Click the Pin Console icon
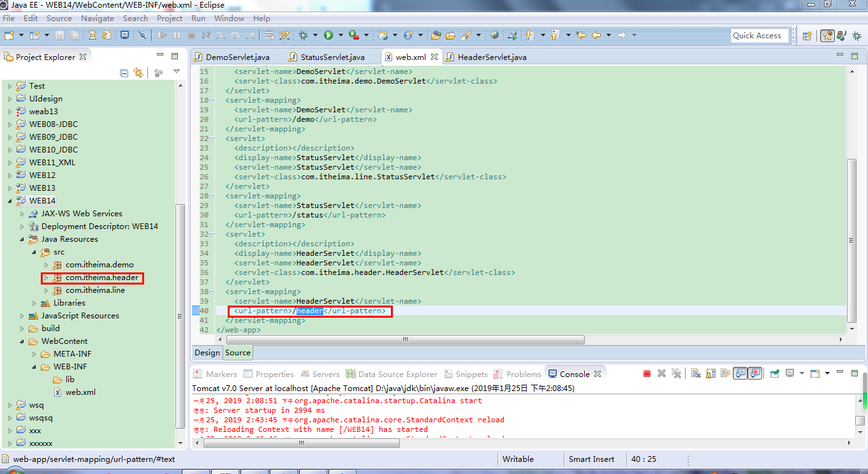Viewport: 868px width, 474px height. [x=774, y=374]
